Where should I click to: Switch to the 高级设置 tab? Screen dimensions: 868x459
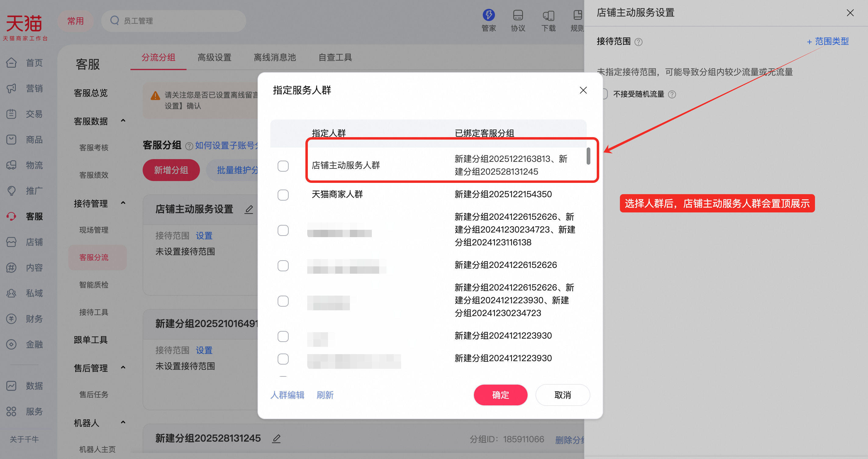coord(214,57)
